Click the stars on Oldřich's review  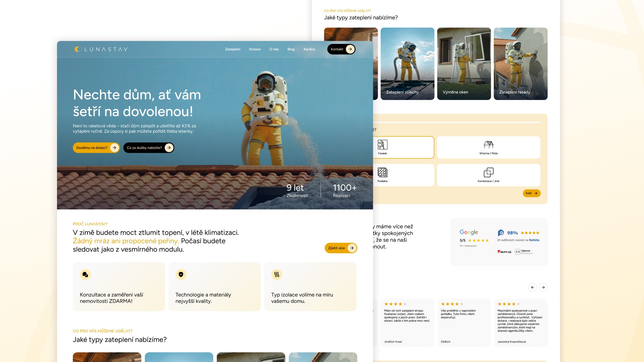(452, 304)
